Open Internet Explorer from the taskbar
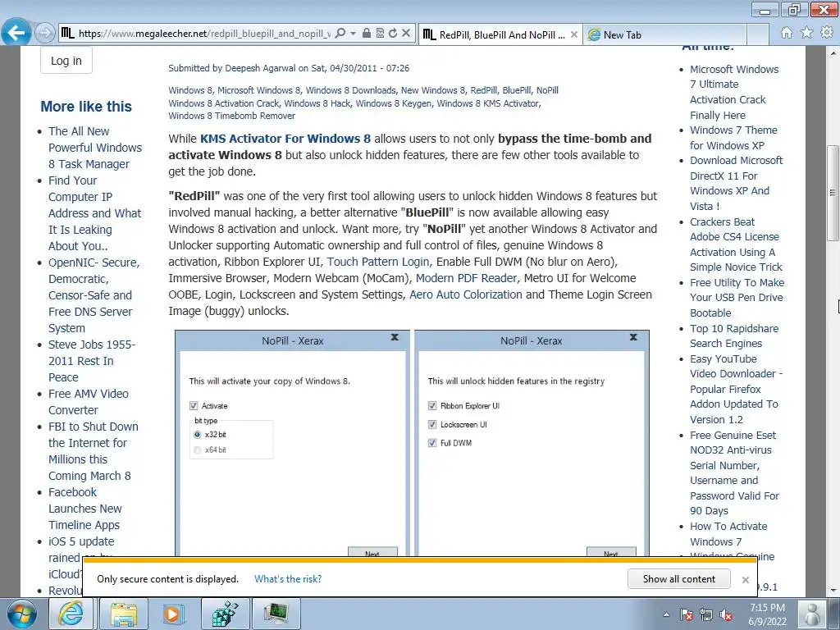 (71, 614)
